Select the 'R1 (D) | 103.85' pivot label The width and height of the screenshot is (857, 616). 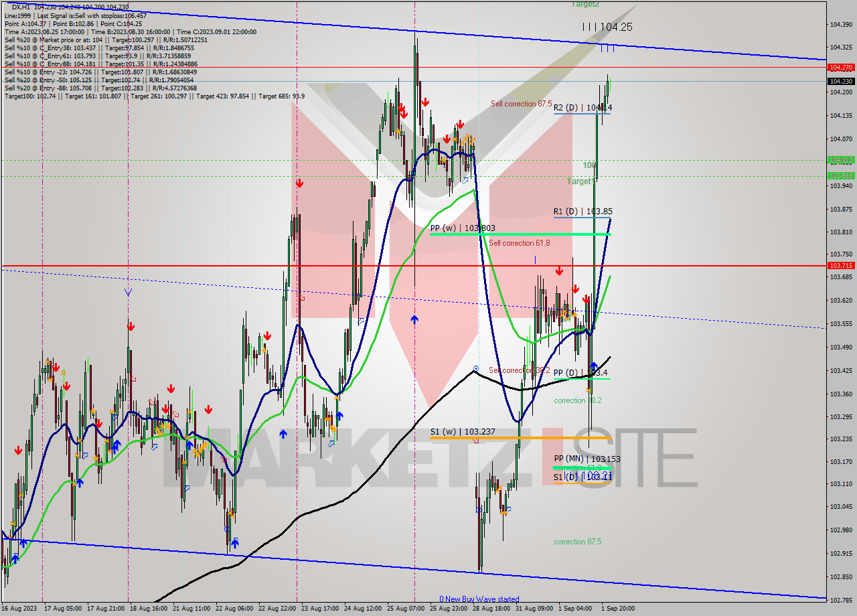582,211
